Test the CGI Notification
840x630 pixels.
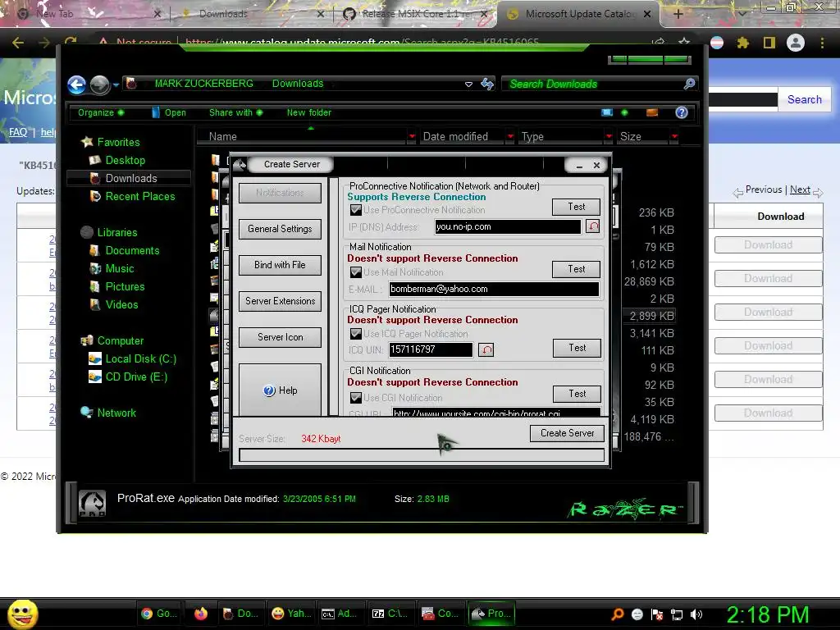click(577, 394)
